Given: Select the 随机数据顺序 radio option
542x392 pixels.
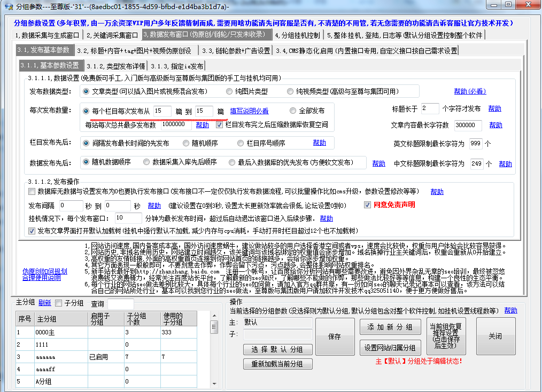Looking at the screenshot, I should 86,162.
